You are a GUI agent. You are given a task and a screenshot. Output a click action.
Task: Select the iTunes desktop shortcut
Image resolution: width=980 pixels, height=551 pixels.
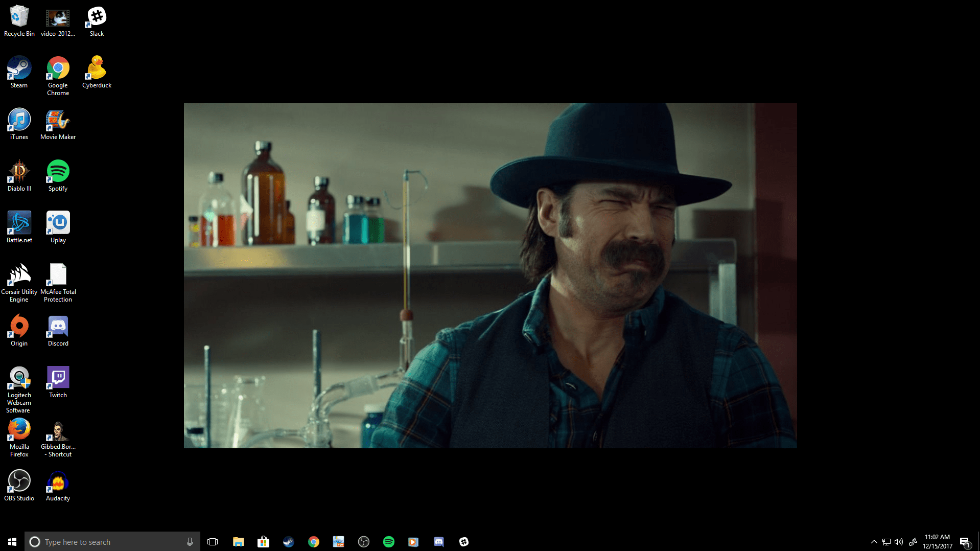pos(19,124)
